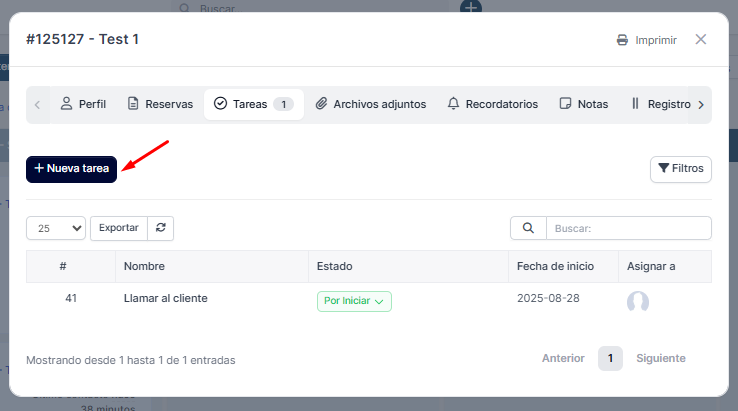Go to the Notas tab

tap(584, 104)
